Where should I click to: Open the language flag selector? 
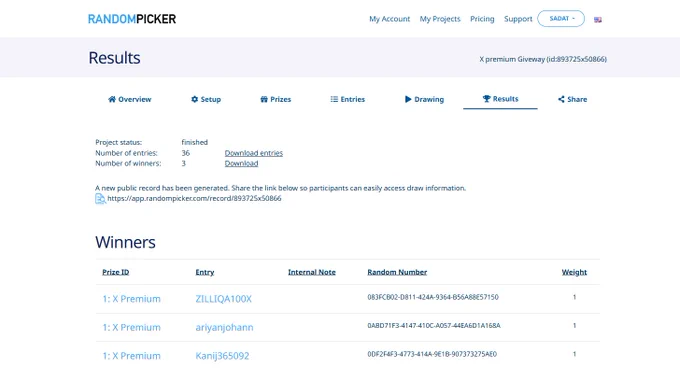[598, 20]
